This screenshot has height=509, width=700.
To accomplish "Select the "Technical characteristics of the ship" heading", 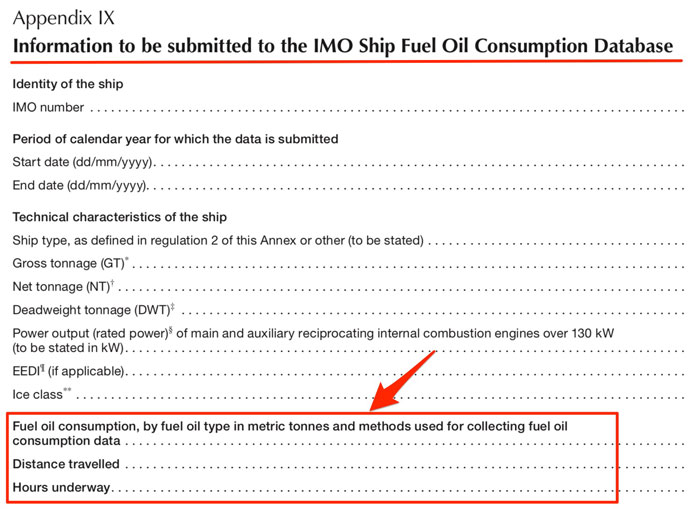I will (119, 217).
